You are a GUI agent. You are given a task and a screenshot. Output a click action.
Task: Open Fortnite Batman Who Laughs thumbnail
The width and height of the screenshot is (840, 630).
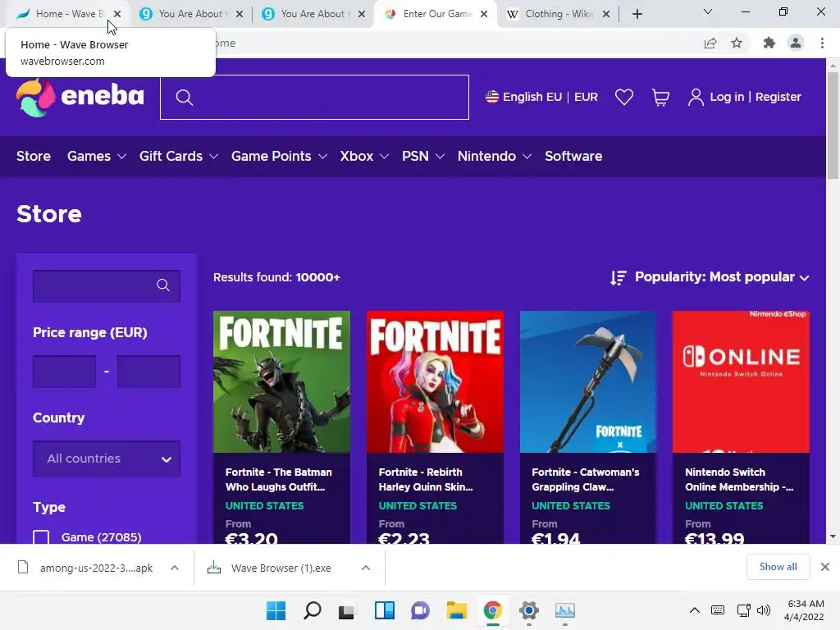coord(282,382)
